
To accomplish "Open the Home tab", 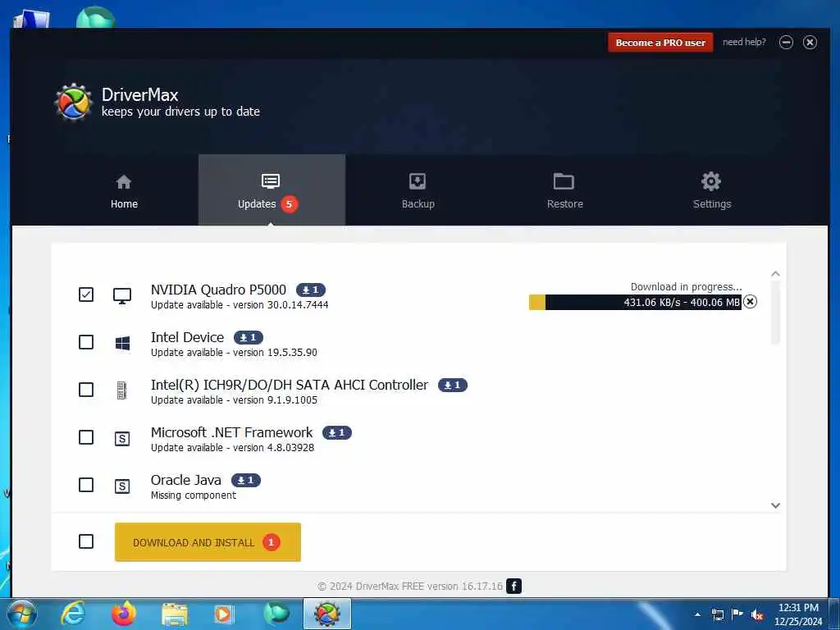I will tap(124, 190).
